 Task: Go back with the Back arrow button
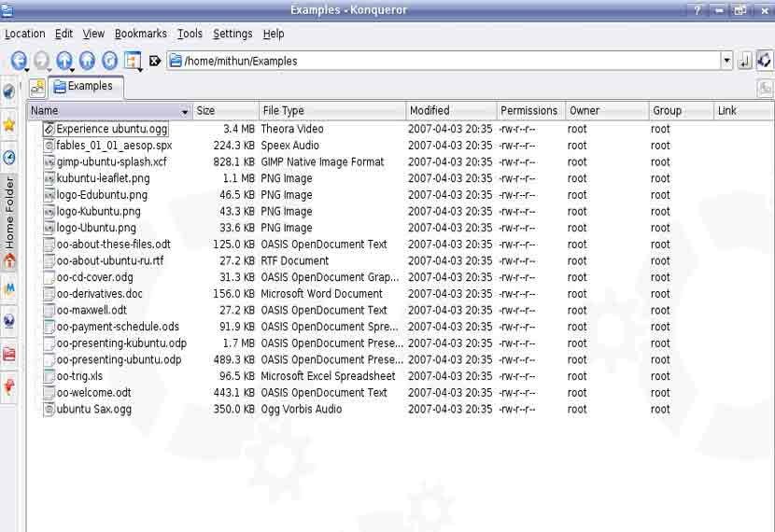[x=19, y=61]
